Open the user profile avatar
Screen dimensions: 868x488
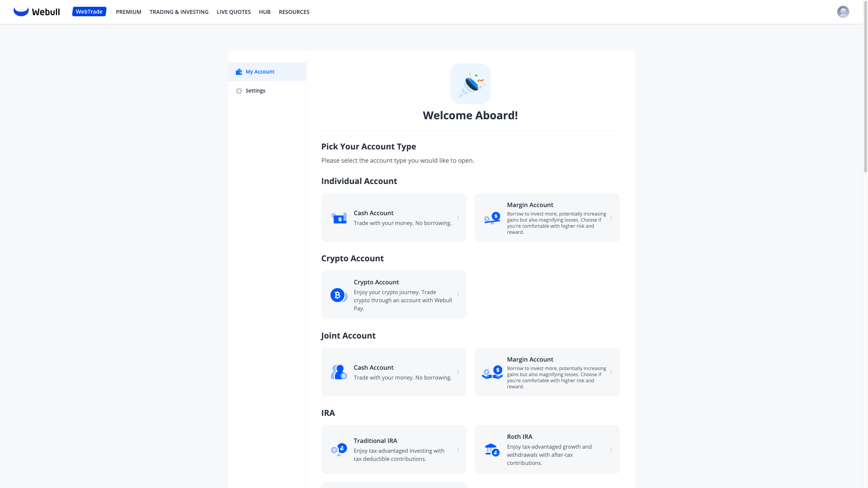click(843, 12)
